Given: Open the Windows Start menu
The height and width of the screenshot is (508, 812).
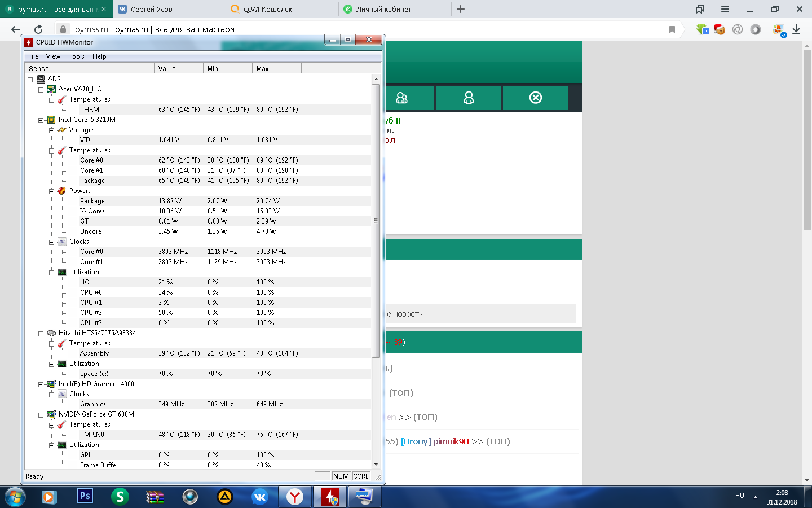Looking at the screenshot, I should [x=15, y=497].
